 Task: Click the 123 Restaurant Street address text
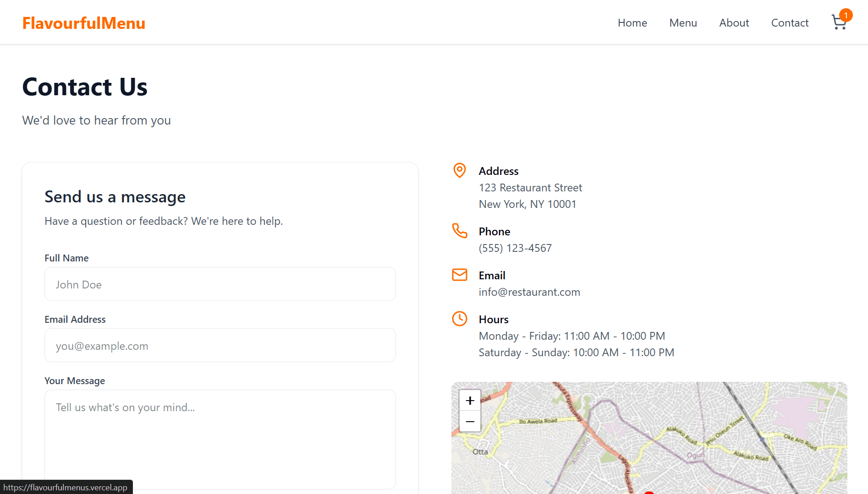click(530, 188)
